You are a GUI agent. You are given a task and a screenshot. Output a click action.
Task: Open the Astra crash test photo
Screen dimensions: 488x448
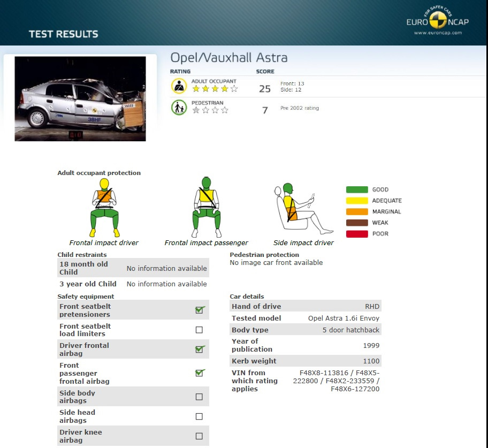coord(80,98)
